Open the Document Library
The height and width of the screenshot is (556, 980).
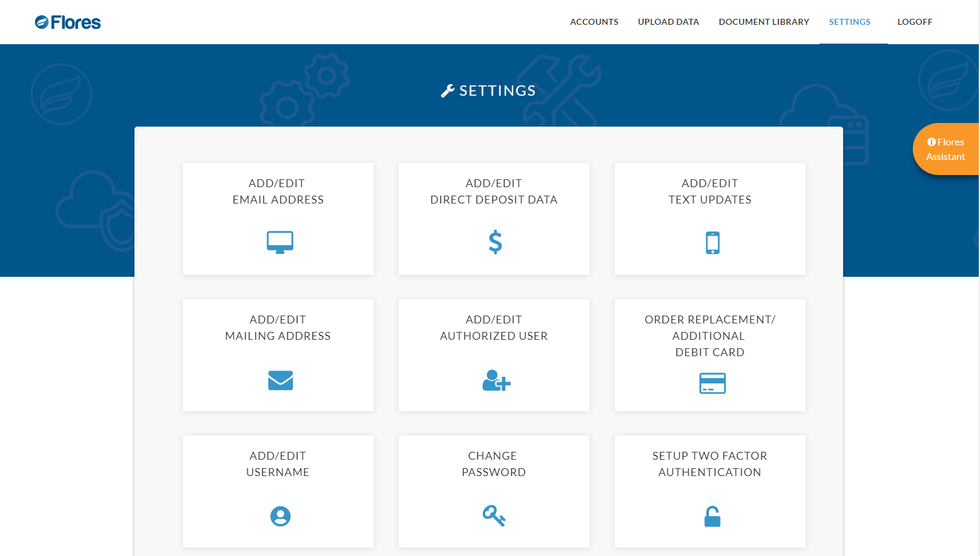tap(764, 22)
